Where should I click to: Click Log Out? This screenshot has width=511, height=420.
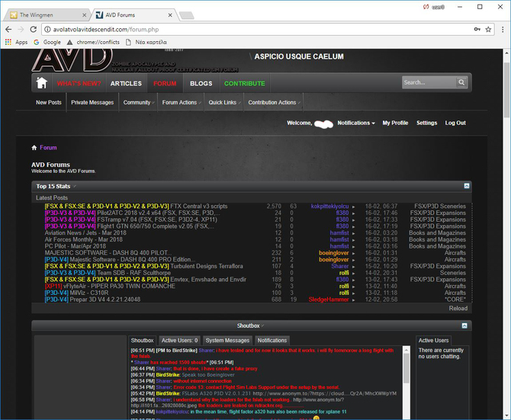tap(455, 123)
